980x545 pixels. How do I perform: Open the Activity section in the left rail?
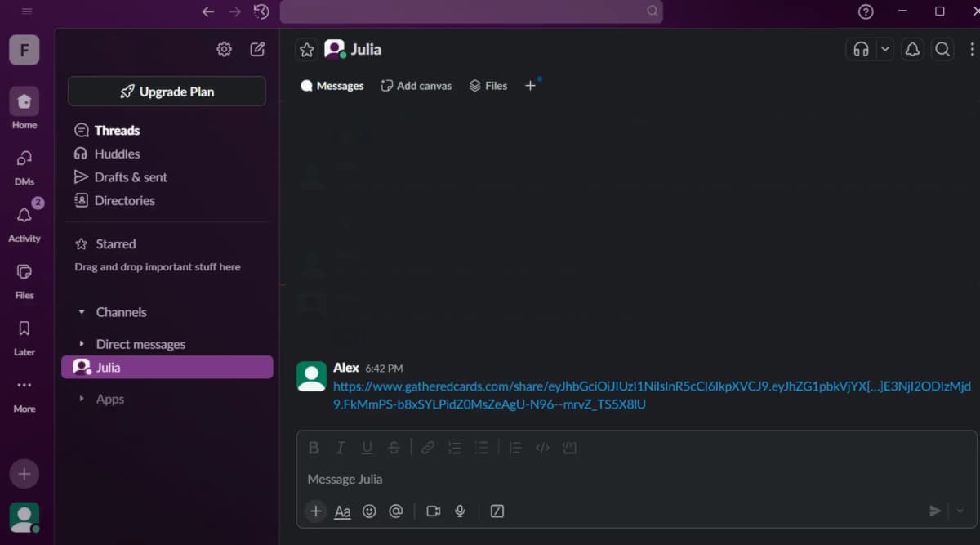(24, 221)
